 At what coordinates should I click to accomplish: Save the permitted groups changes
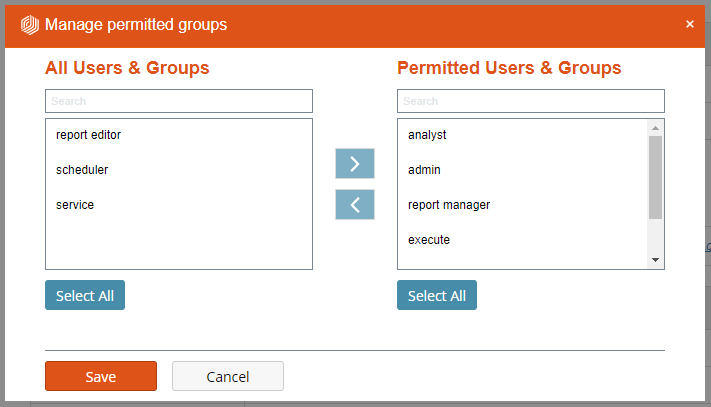(101, 376)
